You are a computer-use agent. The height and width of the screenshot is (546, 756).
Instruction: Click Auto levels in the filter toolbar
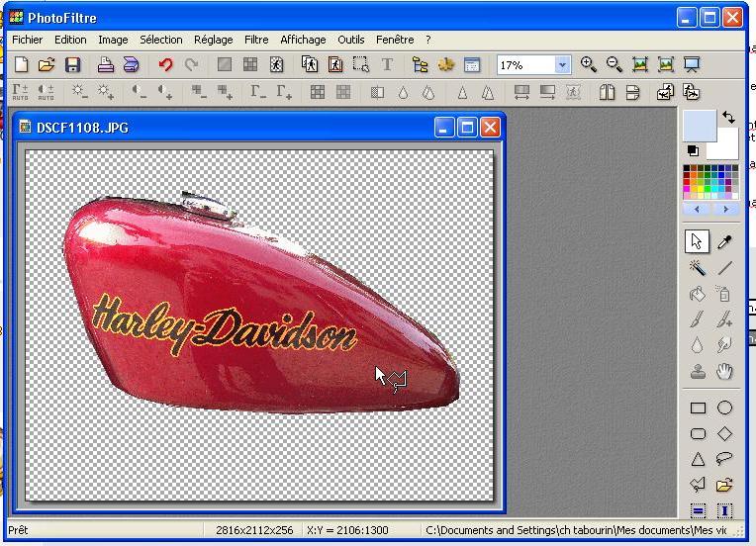coord(20,92)
